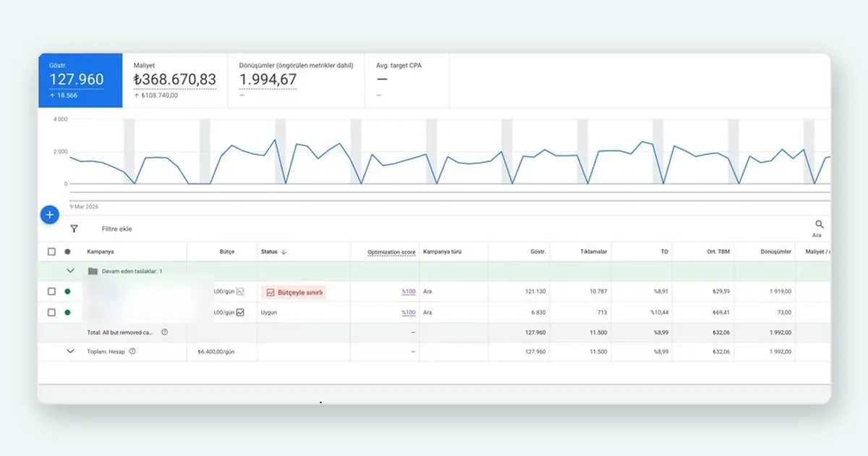Click the 121.130 impressions cell
This screenshot has height=456, width=868.
click(534, 292)
